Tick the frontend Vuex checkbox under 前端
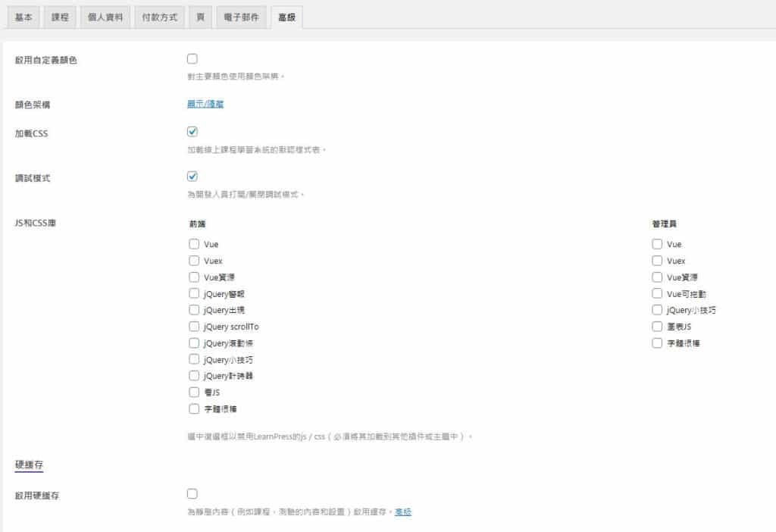Image resolution: width=776 pixels, height=532 pixels. coord(194,261)
